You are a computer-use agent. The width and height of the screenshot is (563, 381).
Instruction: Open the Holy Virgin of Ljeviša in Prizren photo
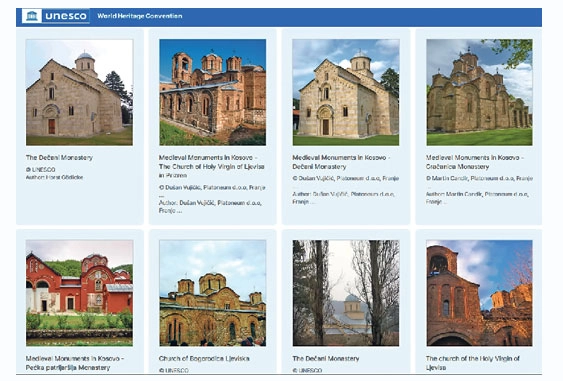pyautogui.click(x=213, y=92)
